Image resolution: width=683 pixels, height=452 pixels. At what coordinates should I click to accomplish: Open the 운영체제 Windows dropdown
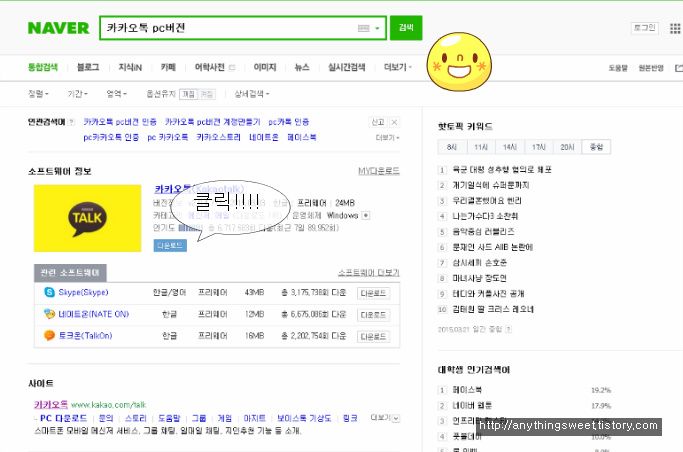[x=366, y=215]
